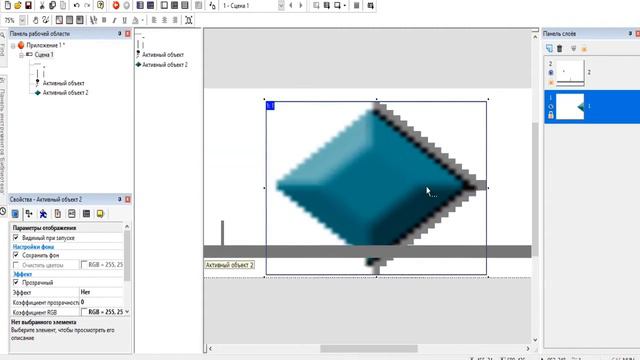This screenshot has width=640, height=360.
Task: Save the application with the floppy disk icon
Action: pos(28,5)
